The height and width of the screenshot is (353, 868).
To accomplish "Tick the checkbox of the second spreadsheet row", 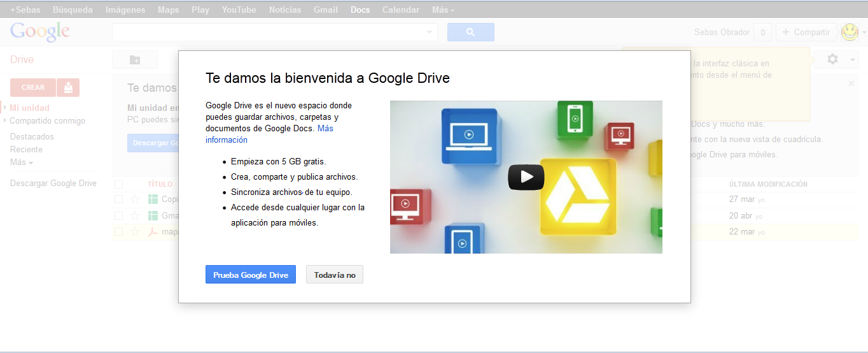I will tap(118, 215).
